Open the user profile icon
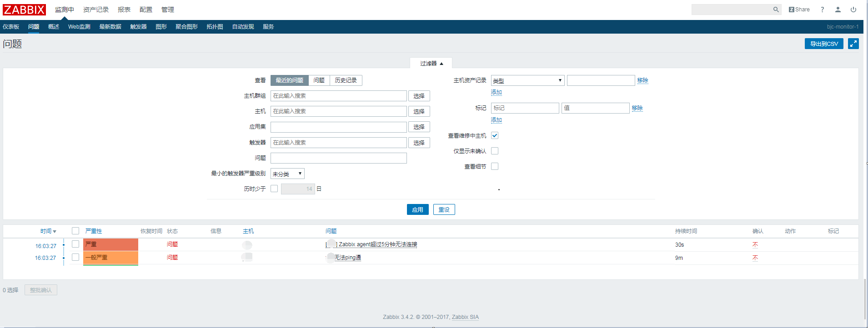 (x=838, y=10)
